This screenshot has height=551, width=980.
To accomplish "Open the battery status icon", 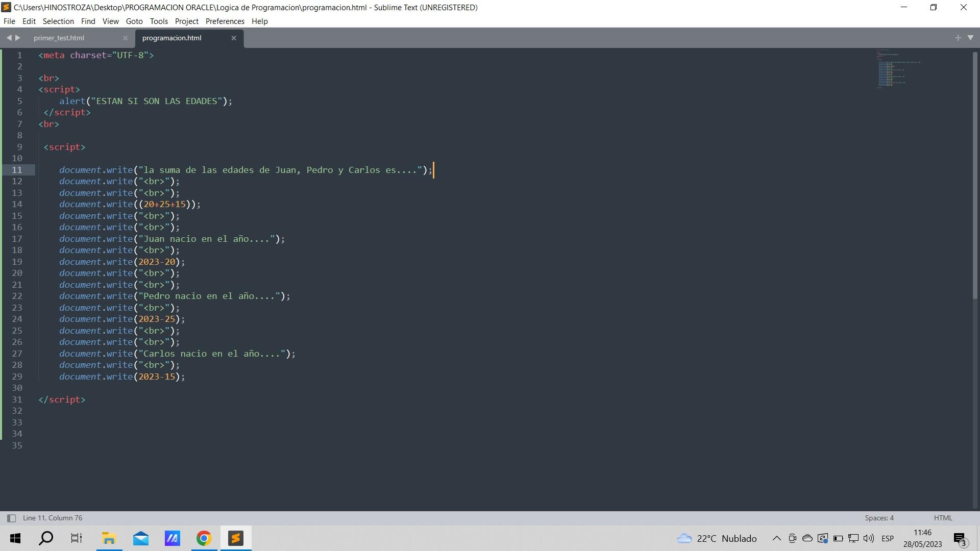I will pyautogui.click(x=838, y=538).
